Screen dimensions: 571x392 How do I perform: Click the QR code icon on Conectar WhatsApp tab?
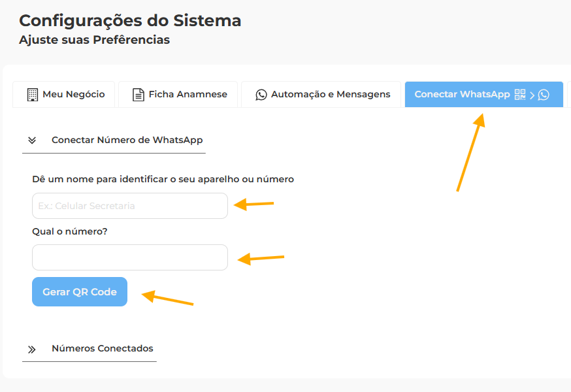[x=520, y=95]
